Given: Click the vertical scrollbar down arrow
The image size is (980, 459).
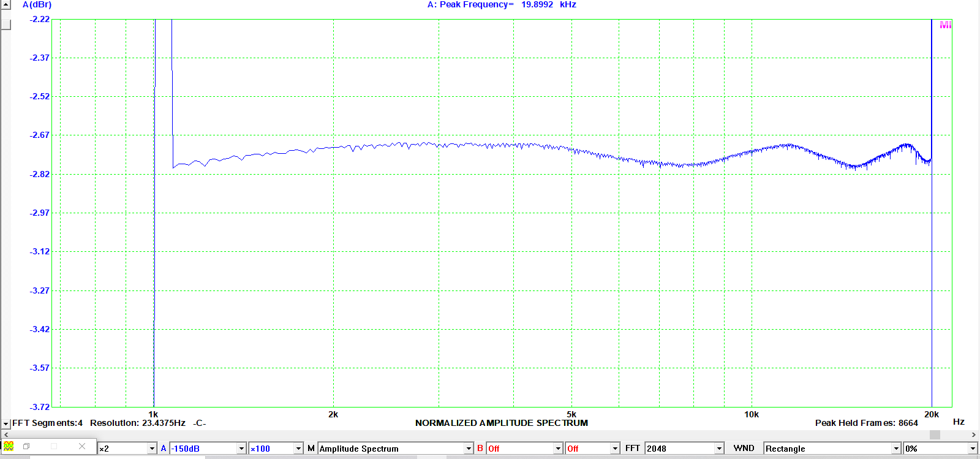Looking at the screenshot, I should point(6,423).
